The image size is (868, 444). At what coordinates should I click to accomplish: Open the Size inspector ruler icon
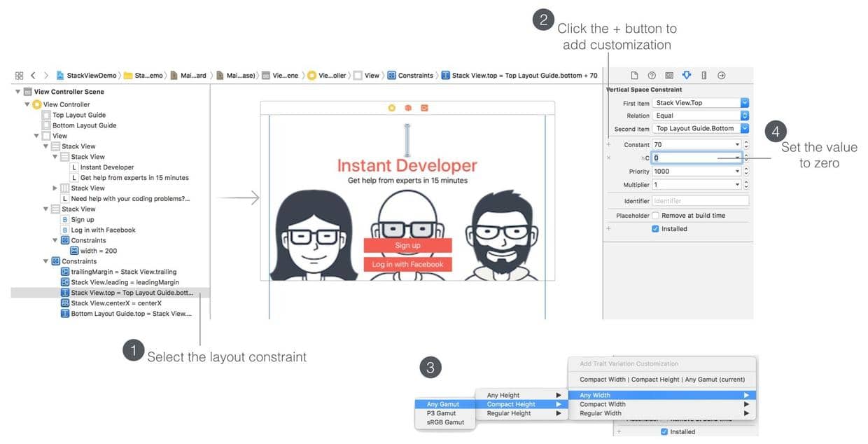point(704,76)
